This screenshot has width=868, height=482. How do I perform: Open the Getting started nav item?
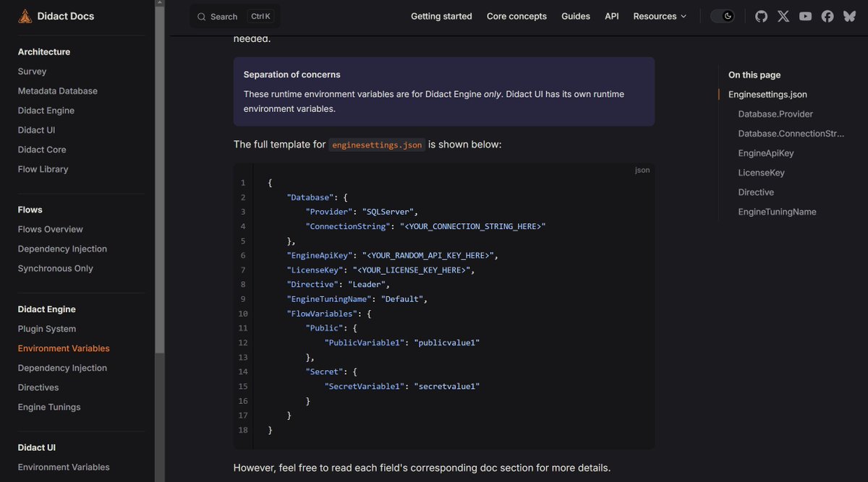pos(441,16)
